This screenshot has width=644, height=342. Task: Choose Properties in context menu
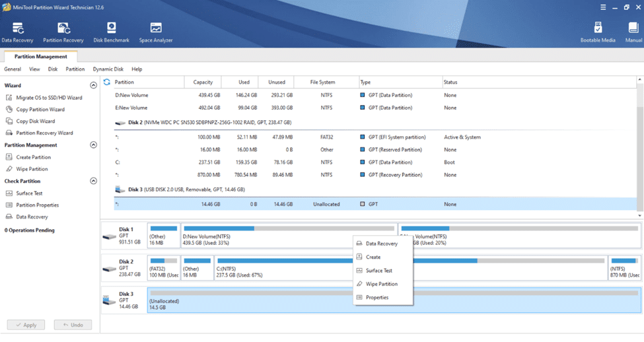[383, 298]
